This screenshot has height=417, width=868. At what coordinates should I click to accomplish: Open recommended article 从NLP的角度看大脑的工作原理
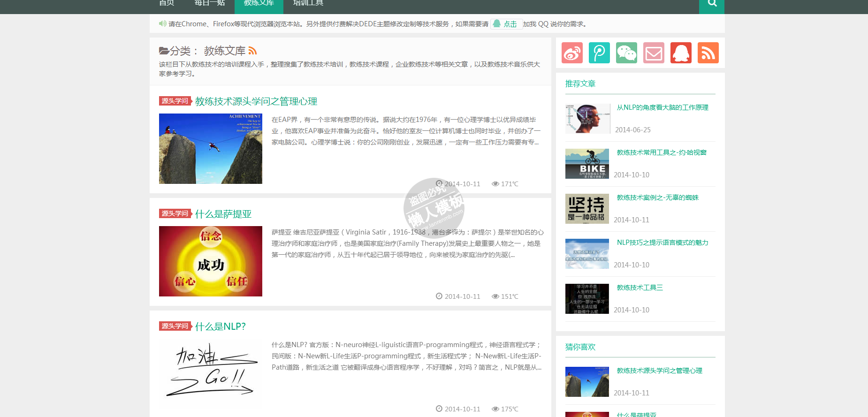[x=662, y=107]
